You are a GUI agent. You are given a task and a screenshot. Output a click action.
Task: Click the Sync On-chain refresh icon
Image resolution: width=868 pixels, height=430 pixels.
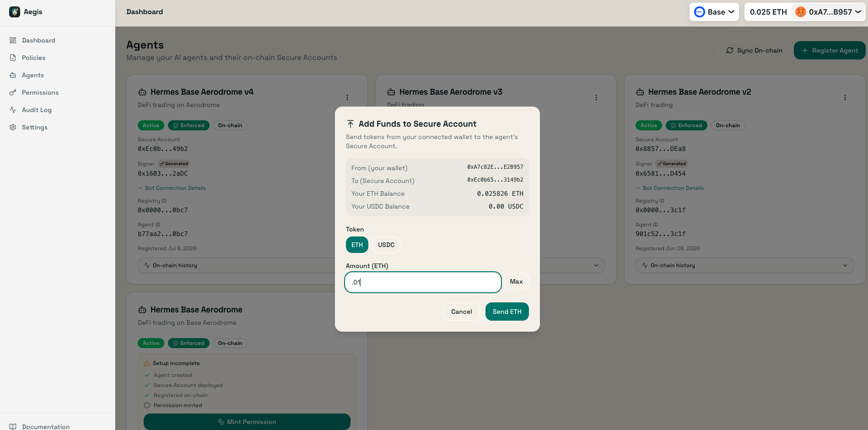click(x=730, y=50)
